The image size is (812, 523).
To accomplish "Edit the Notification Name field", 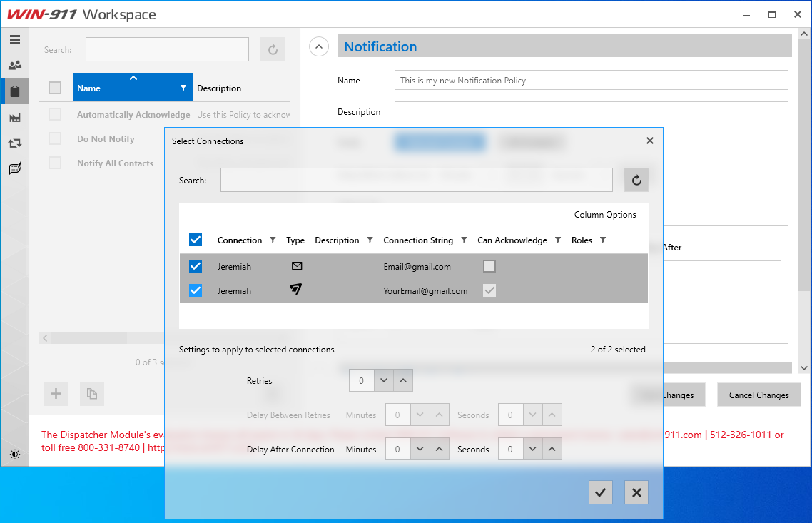I will coord(591,80).
